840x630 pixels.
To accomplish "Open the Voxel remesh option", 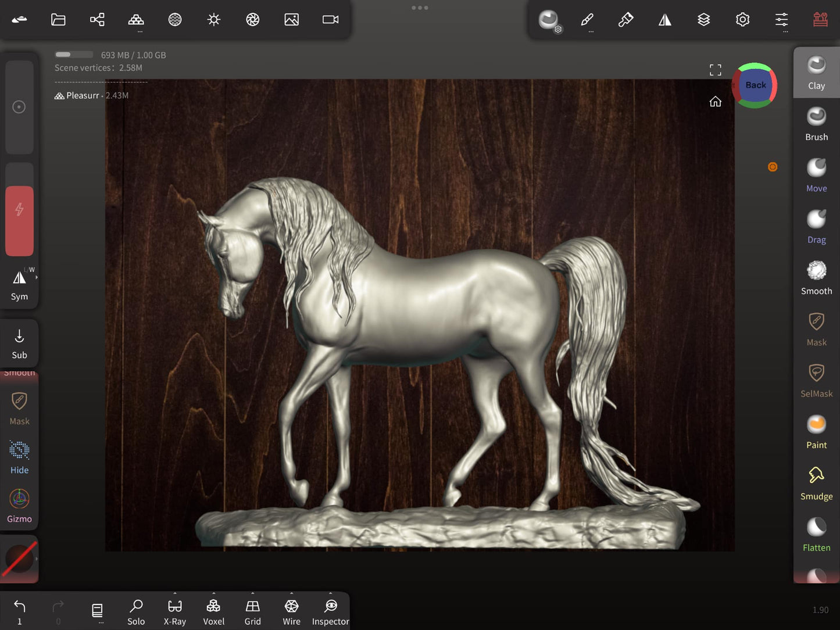I will 214,612.
